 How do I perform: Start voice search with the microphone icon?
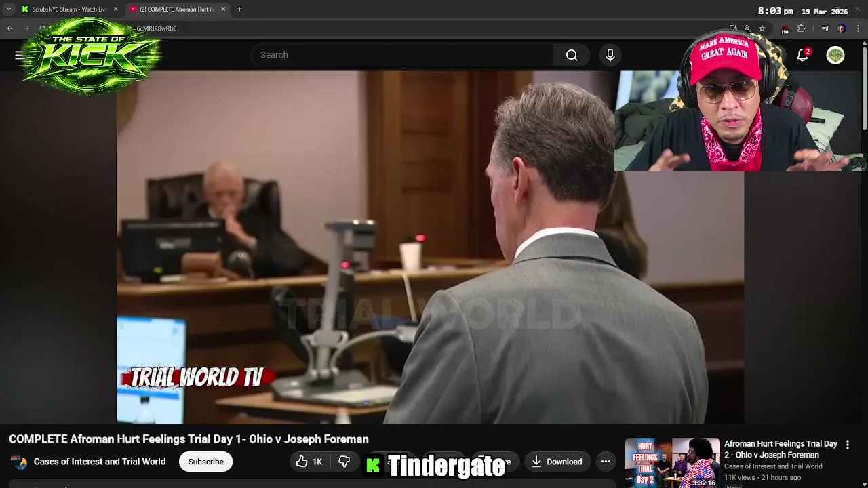[x=610, y=55]
